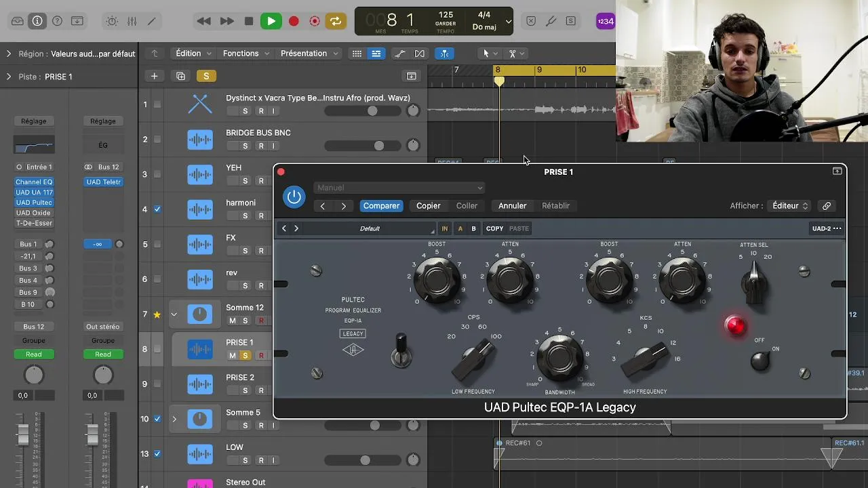The width and height of the screenshot is (868, 488).
Task: Click the Comparer button
Action: click(381, 206)
